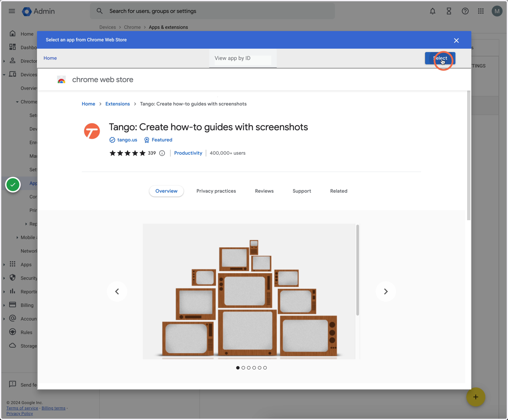This screenshot has width=508, height=420.
Task: Click the Reporting bar chart icon
Action: (13, 291)
